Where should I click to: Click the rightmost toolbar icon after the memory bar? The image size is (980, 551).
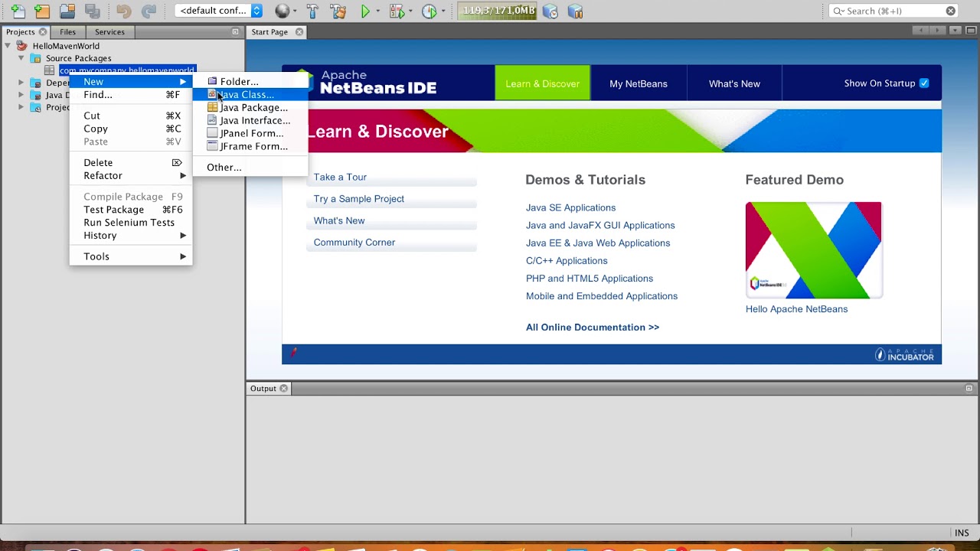[x=575, y=11]
